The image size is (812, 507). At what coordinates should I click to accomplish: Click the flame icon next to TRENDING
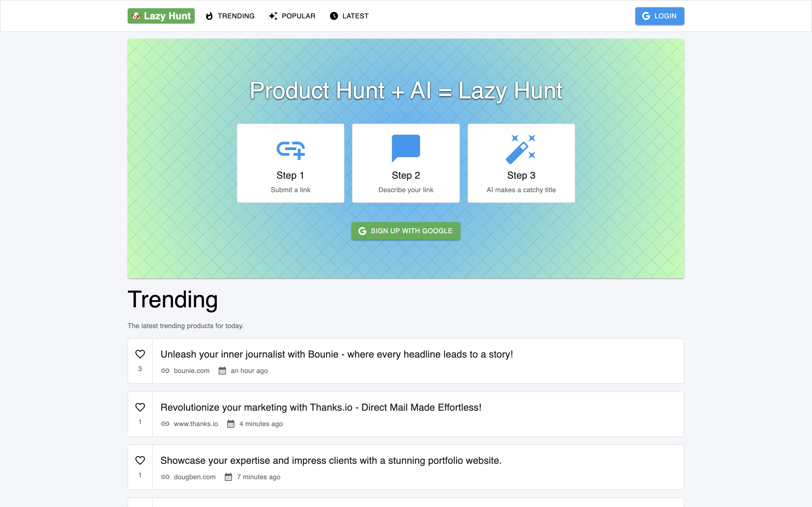(209, 16)
